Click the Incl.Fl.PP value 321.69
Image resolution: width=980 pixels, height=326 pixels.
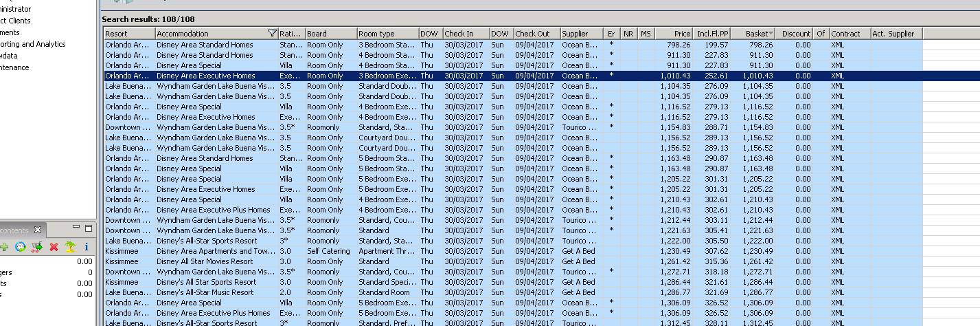[716, 292]
